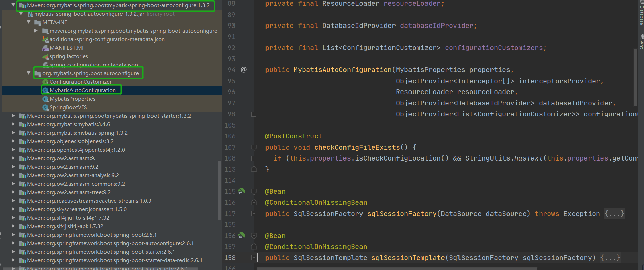Click the hasText static method call
This screenshot has width=644, height=270.
pos(529,158)
